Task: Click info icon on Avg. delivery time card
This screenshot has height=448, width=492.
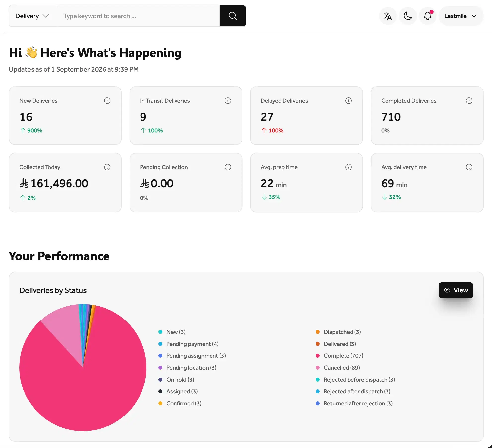Action: tap(469, 167)
